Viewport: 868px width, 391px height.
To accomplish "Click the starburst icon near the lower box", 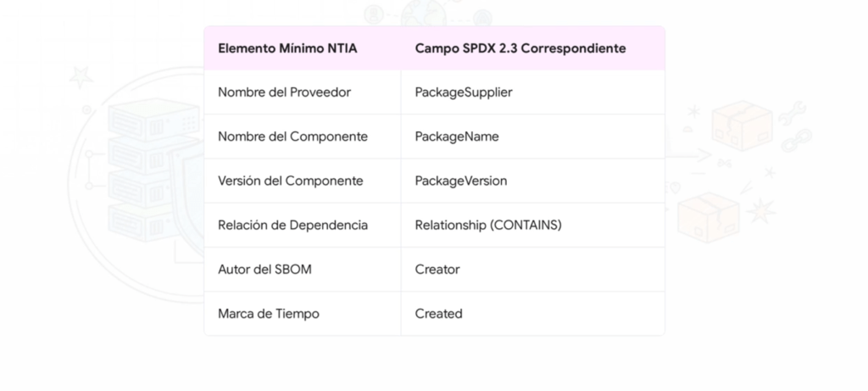I will coord(760,209).
